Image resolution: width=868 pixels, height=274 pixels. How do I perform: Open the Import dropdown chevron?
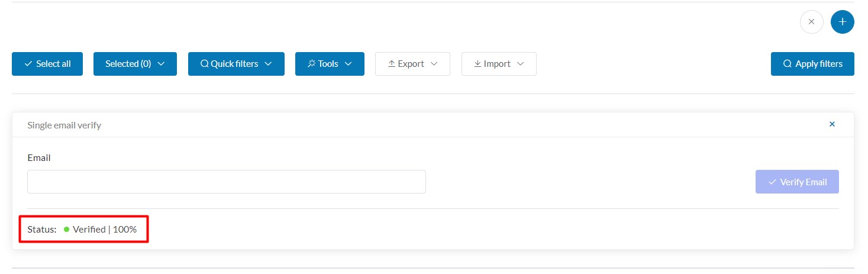520,64
